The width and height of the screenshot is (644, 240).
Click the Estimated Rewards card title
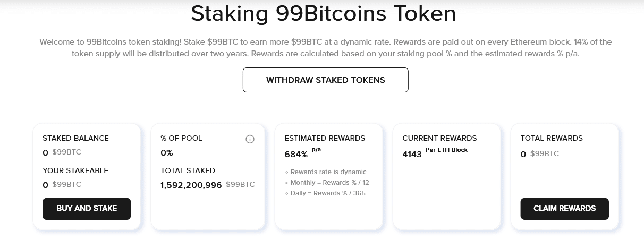coord(325,138)
